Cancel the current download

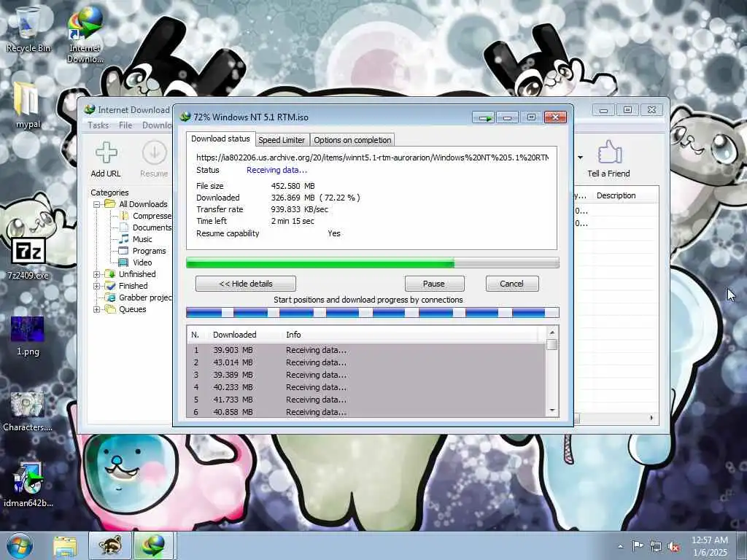pos(512,284)
